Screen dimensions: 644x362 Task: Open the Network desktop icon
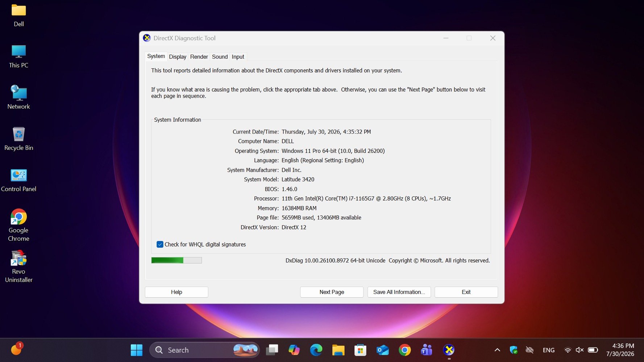point(18,98)
